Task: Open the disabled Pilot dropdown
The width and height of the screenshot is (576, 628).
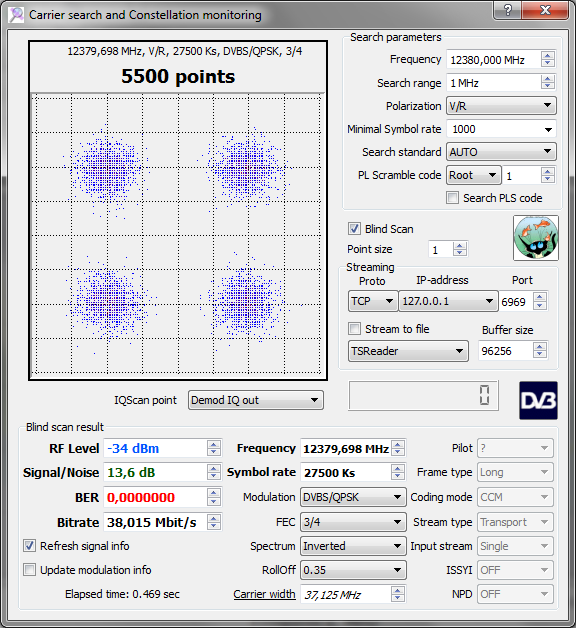Action: point(515,448)
